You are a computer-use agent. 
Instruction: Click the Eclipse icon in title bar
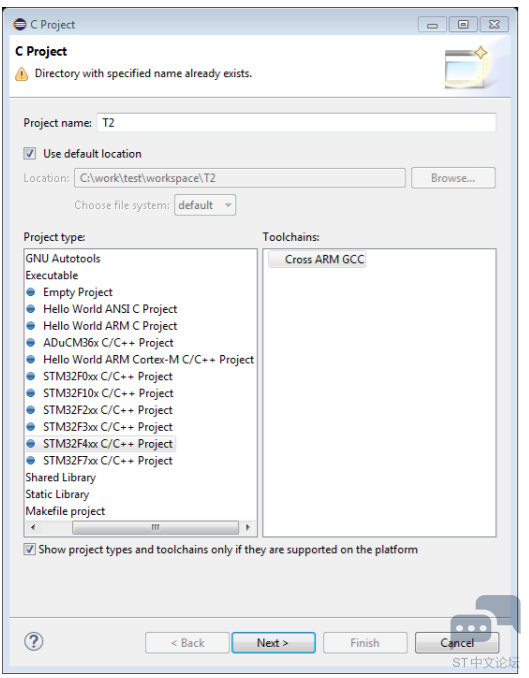tap(19, 24)
